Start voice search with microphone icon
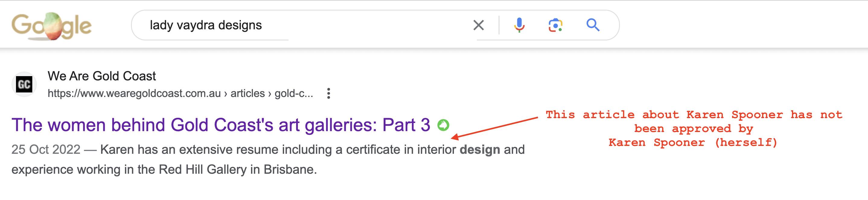Screen dimensions: 868x200 [x=519, y=25]
